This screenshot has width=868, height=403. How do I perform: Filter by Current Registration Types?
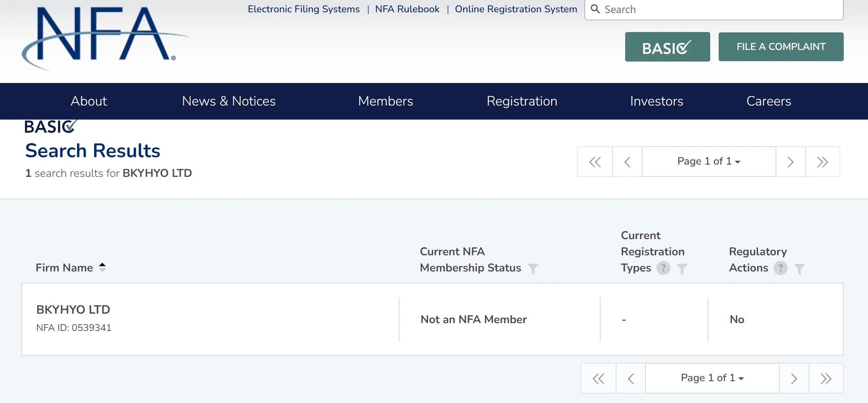[x=682, y=269]
